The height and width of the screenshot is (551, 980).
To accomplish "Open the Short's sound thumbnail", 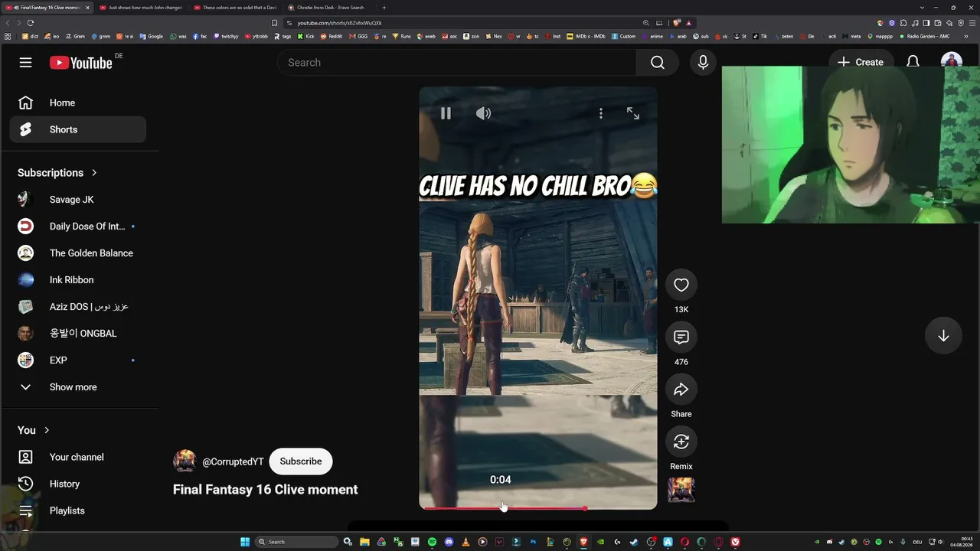I will [681, 490].
